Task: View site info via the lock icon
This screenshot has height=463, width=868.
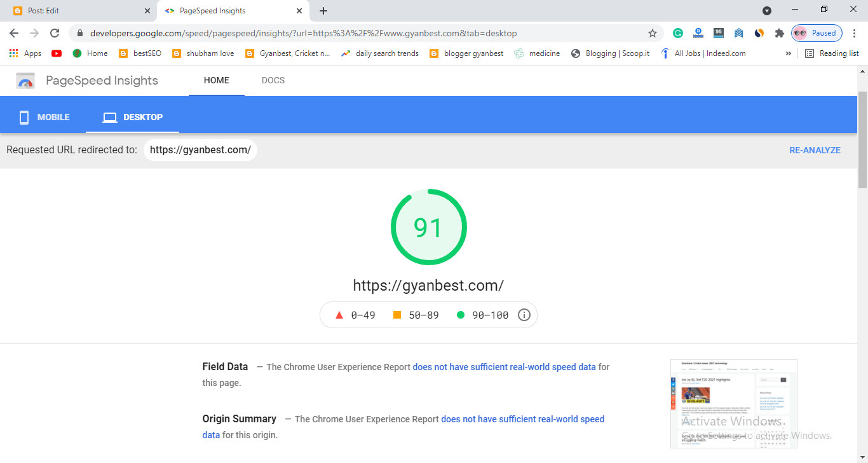Action: [x=79, y=33]
